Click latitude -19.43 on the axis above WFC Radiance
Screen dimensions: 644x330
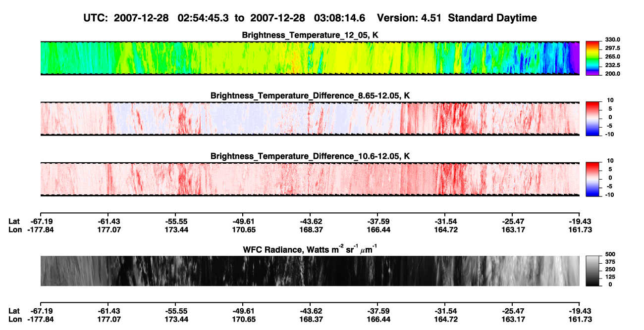tap(580, 222)
